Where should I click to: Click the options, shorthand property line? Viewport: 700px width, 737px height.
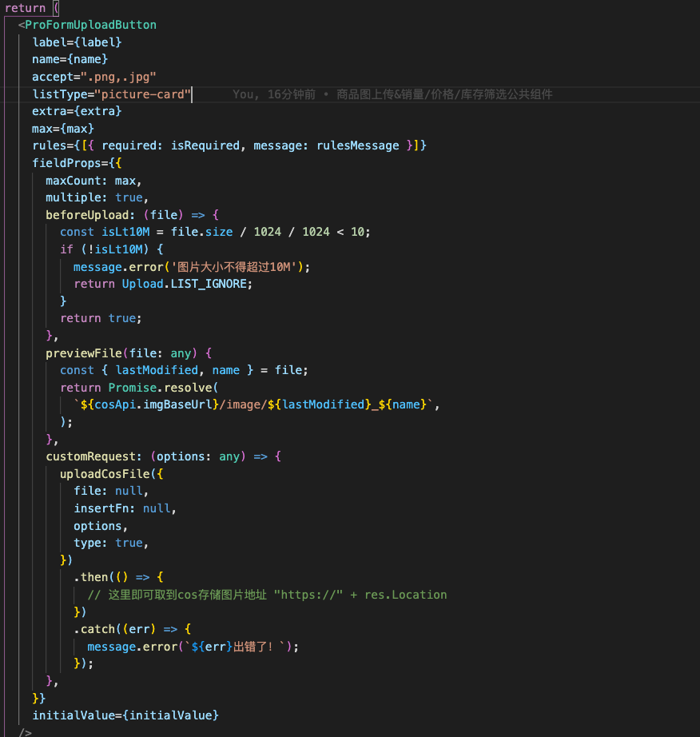pyautogui.click(x=101, y=526)
